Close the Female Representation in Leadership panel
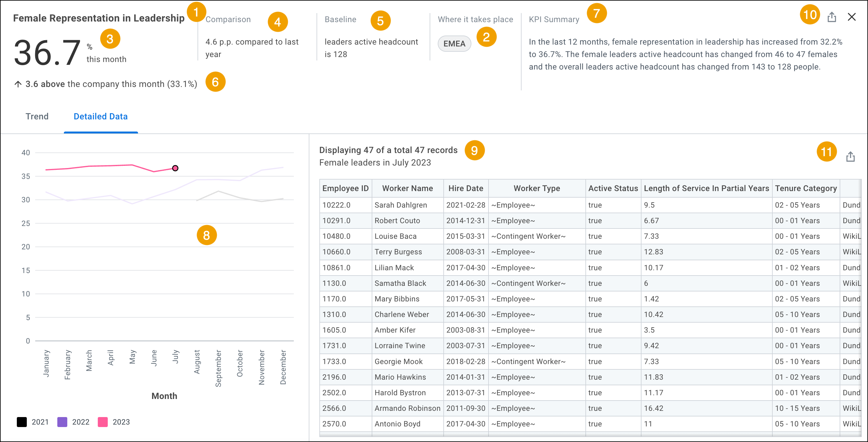868x442 pixels. coord(851,17)
